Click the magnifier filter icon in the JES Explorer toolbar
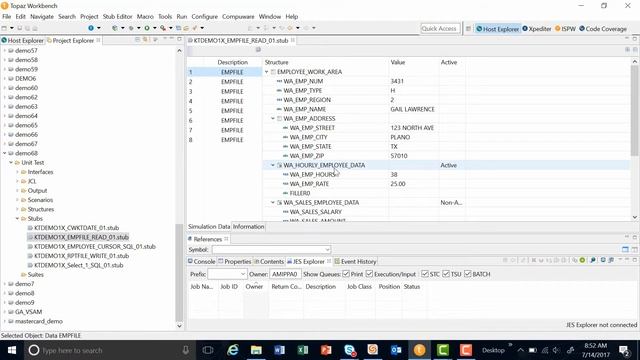The height and width of the screenshot is (360, 640). (593, 260)
